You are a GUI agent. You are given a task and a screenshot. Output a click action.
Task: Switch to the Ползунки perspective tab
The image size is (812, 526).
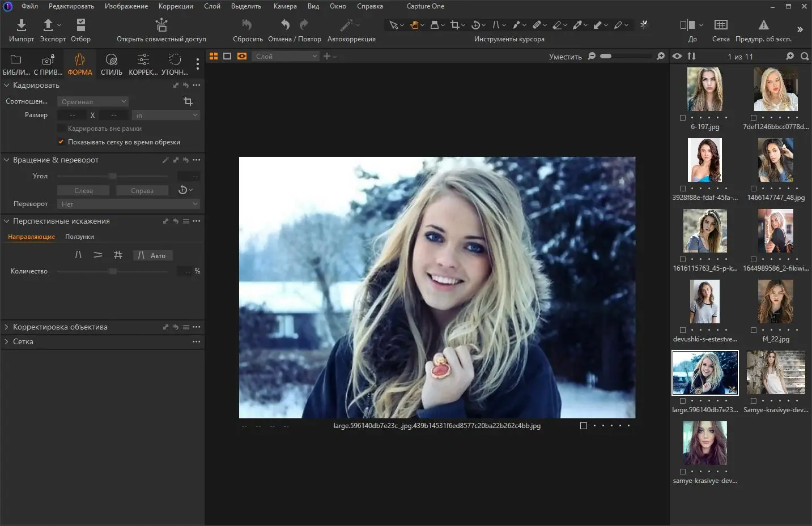click(x=79, y=237)
